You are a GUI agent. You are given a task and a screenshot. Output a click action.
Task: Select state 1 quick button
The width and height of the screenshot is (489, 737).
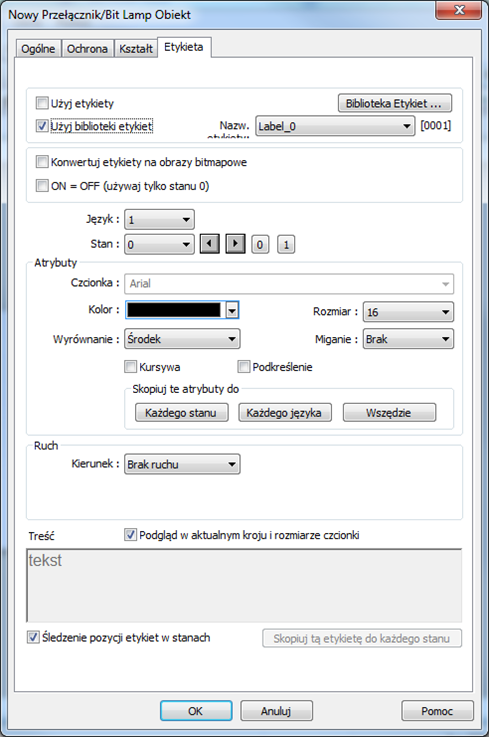[x=286, y=244]
